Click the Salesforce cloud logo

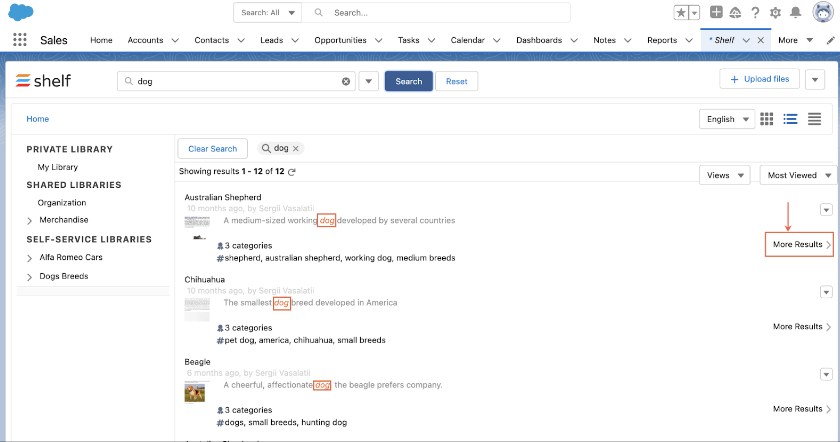(21, 12)
